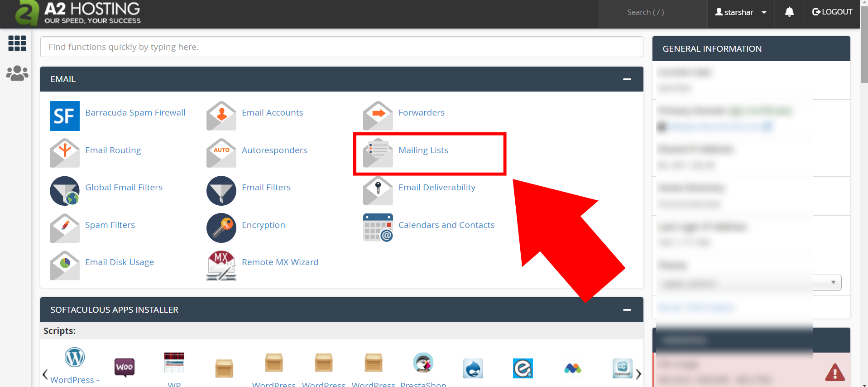Click the CubeCart script icon
This screenshot has width=868, height=387.
coord(623,368)
